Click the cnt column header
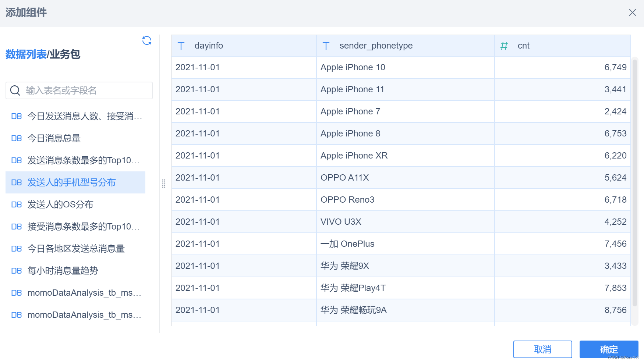The width and height of the screenshot is (644, 363). click(x=563, y=46)
